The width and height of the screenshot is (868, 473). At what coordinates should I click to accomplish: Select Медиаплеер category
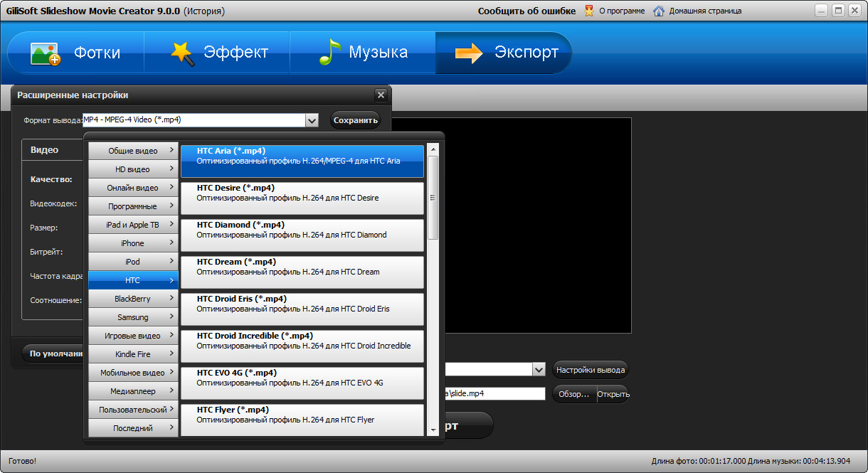[x=133, y=391]
